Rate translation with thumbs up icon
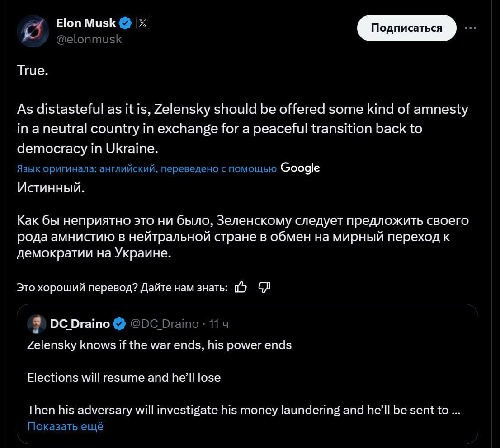Screen dimensions: 500x448 click(241, 287)
